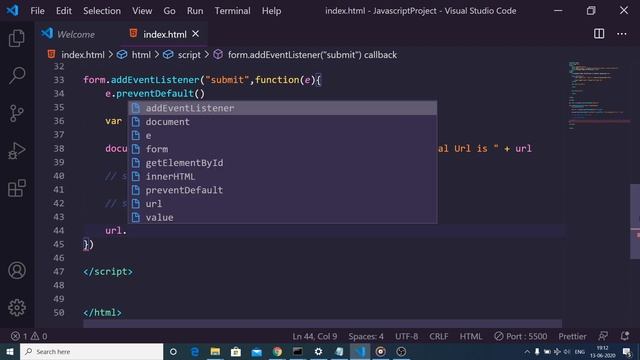Select addEventListener suggestion
Screen dimensions: 640x360
pos(282,108)
